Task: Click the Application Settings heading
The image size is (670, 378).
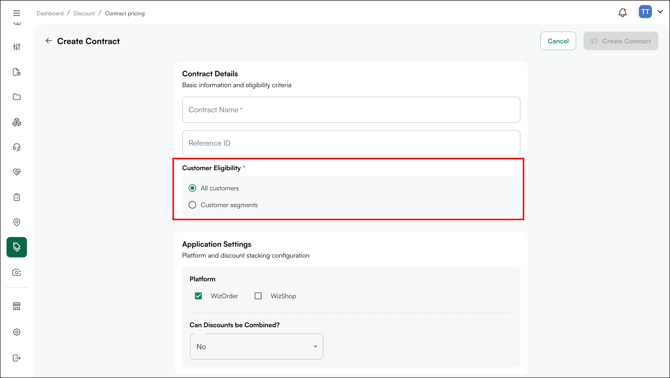Action: pos(217,244)
